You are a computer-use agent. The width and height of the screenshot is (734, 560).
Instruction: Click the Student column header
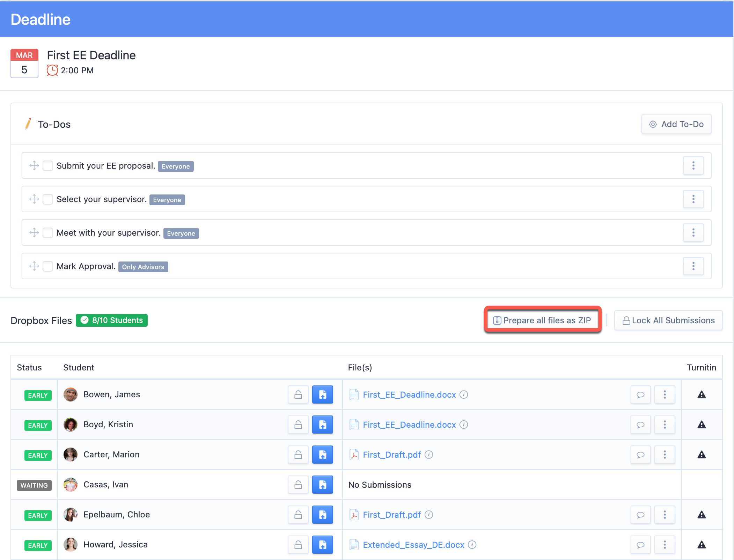tap(79, 367)
